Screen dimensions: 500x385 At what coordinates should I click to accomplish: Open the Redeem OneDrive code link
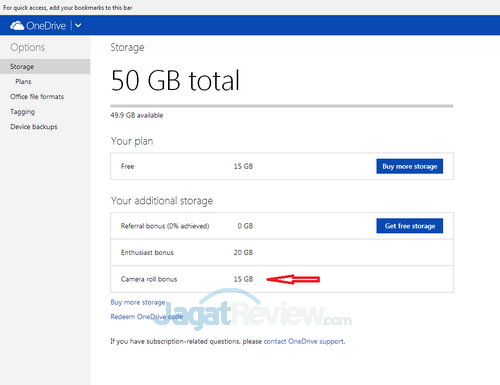click(x=146, y=317)
